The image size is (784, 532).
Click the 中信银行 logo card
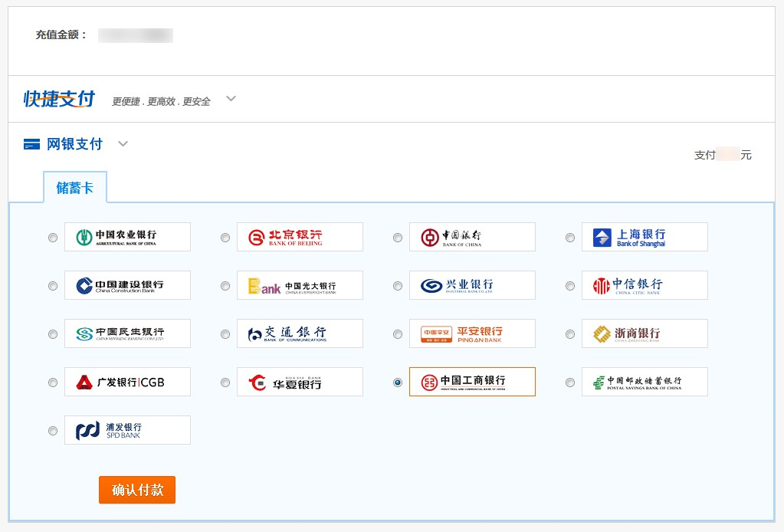click(x=645, y=285)
